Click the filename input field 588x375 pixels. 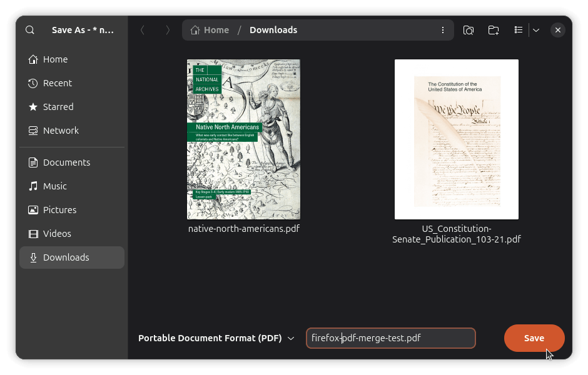tap(391, 338)
